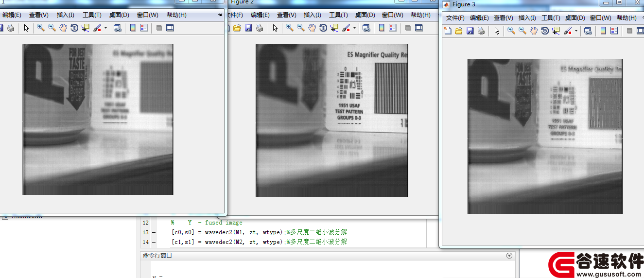The width and height of the screenshot is (644, 278).
Task: Show plot tools and dock Figure 1
Action: pyautogui.click(x=170, y=28)
